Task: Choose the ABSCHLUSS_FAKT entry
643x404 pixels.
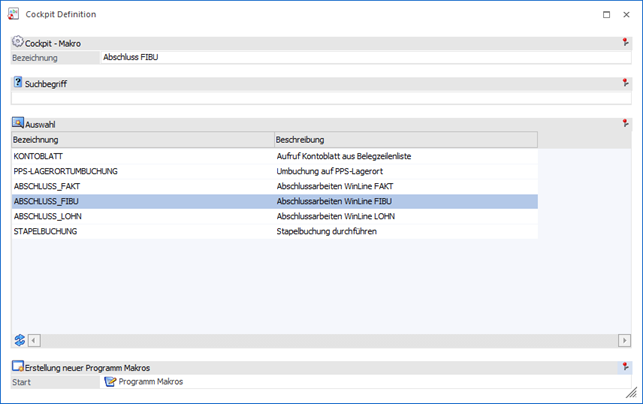Action: tap(142, 186)
